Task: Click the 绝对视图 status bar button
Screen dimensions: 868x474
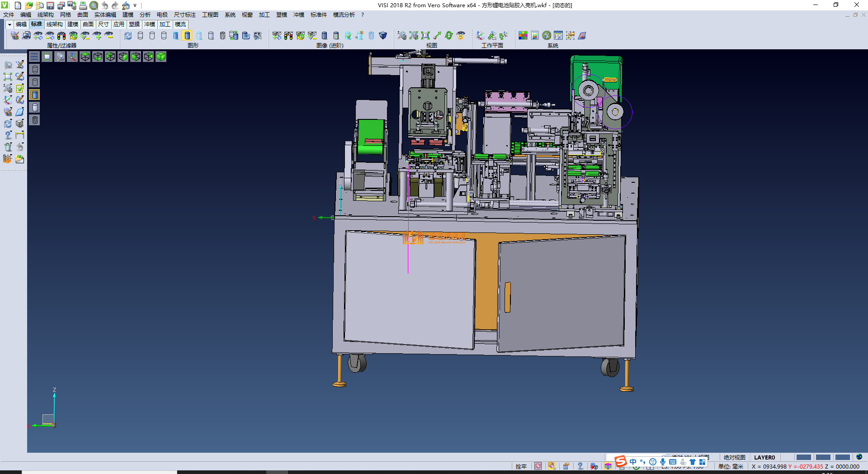Action: coord(734,457)
